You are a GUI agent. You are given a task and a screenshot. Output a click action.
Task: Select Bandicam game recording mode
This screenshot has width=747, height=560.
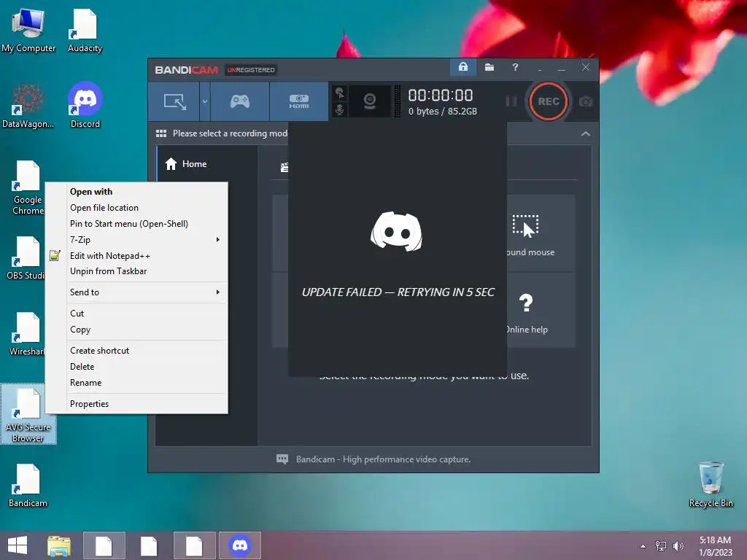point(239,101)
